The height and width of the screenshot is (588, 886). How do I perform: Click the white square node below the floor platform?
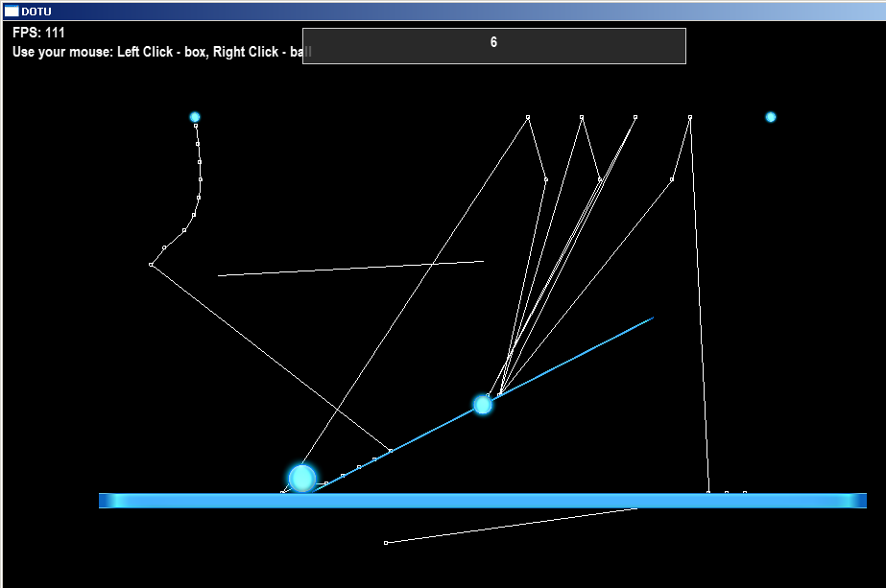(x=386, y=543)
